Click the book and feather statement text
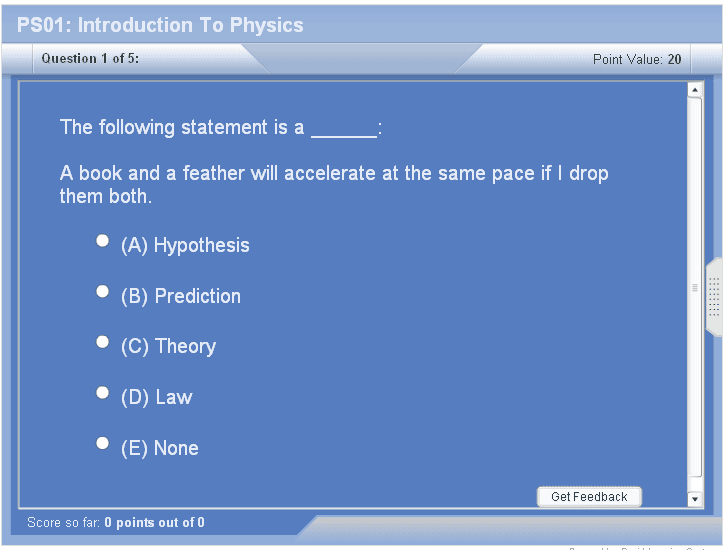Viewport: 724px width, 550px height. 334,185
